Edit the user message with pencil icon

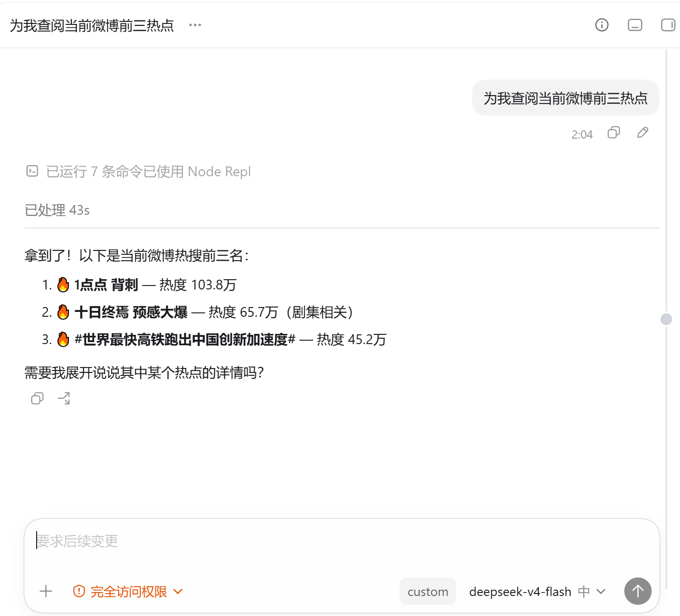[643, 133]
